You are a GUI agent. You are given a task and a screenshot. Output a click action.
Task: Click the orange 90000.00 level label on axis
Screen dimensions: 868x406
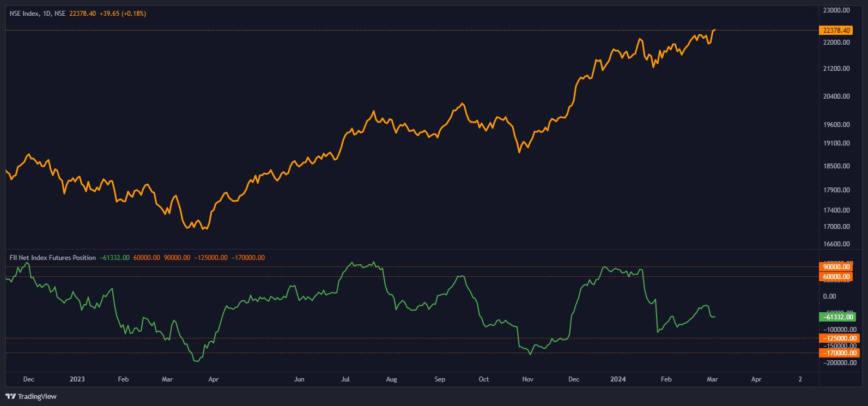(836, 267)
